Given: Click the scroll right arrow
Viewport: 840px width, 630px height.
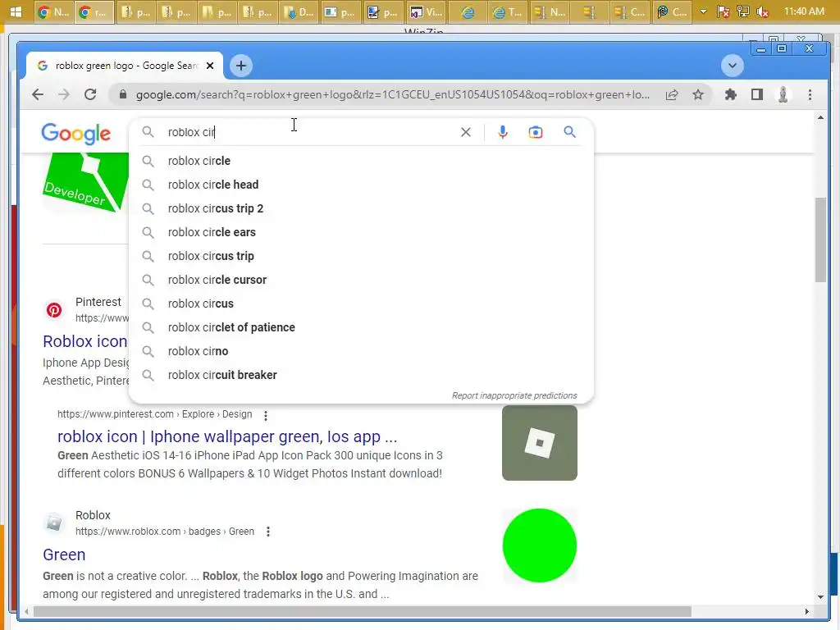Looking at the screenshot, I should click(x=807, y=611).
